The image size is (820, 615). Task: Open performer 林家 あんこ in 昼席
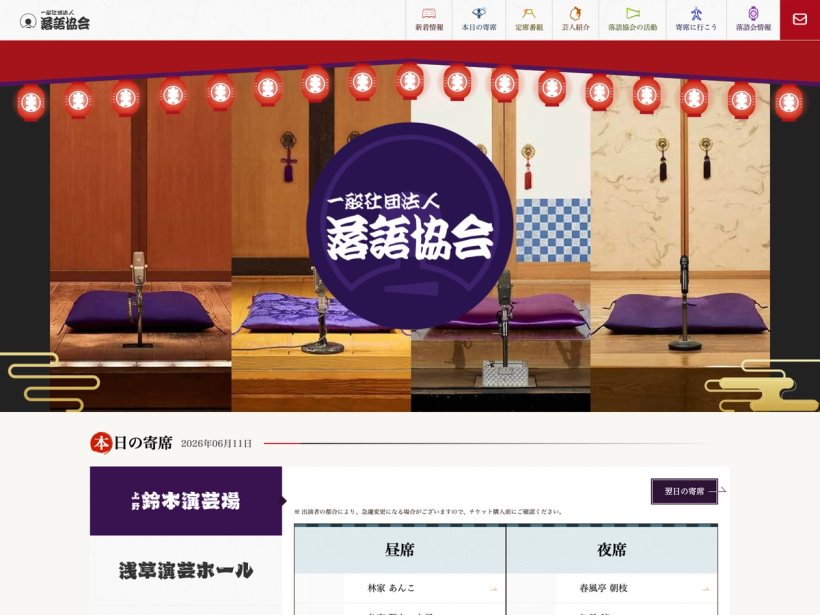pyautogui.click(x=400, y=588)
